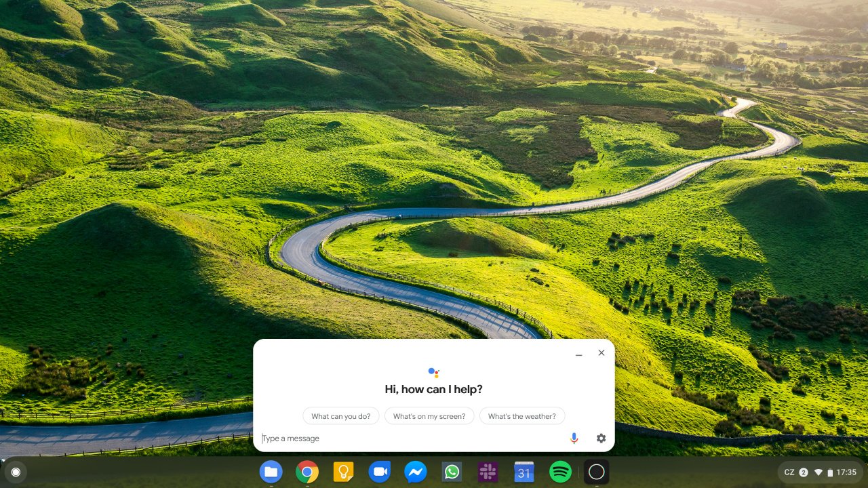
Task: Select "What's the weather?" suggestion
Action: tap(522, 416)
